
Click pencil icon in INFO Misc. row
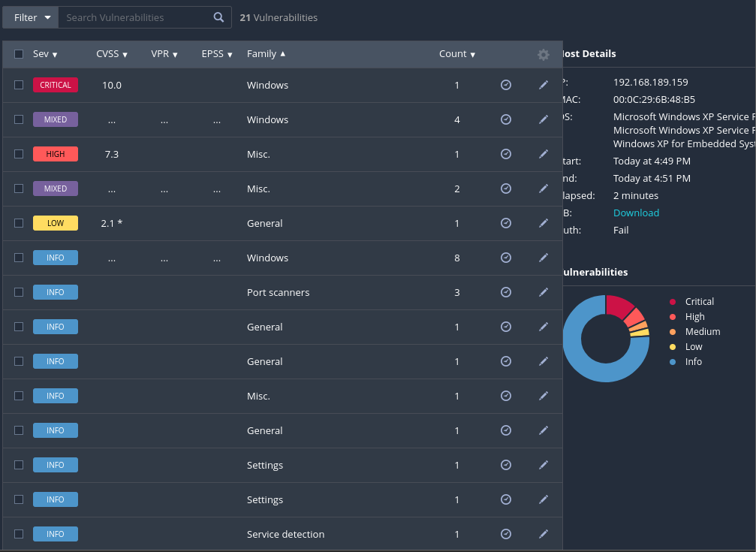click(x=544, y=396)
